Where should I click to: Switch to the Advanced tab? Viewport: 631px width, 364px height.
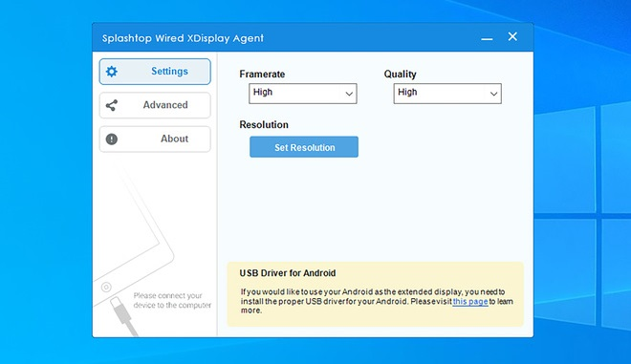click(x=155, y=105)
